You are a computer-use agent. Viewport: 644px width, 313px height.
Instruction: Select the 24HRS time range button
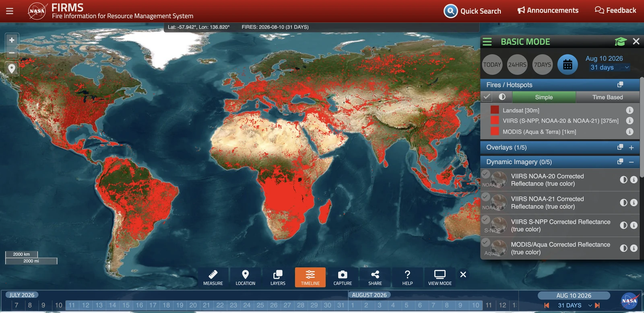(x=517, y=64)
